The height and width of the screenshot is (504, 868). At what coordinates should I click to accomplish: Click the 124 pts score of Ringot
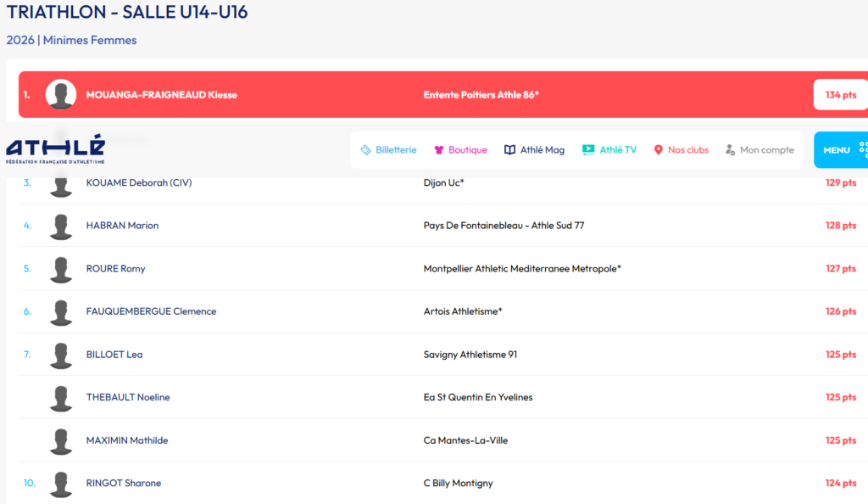tap(840, 484)
